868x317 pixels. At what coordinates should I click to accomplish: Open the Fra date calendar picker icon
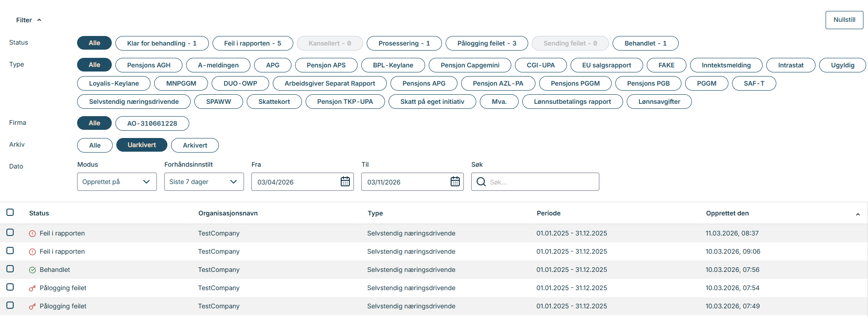[345, 182]
